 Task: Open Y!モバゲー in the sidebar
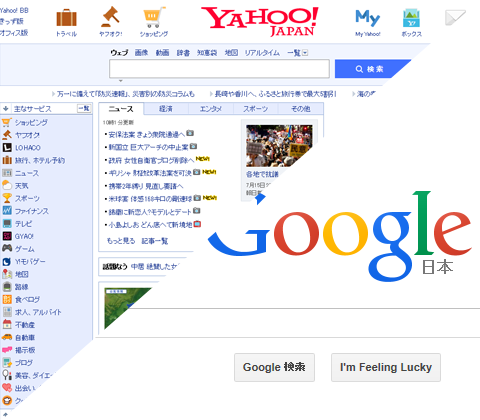(30, 262)
